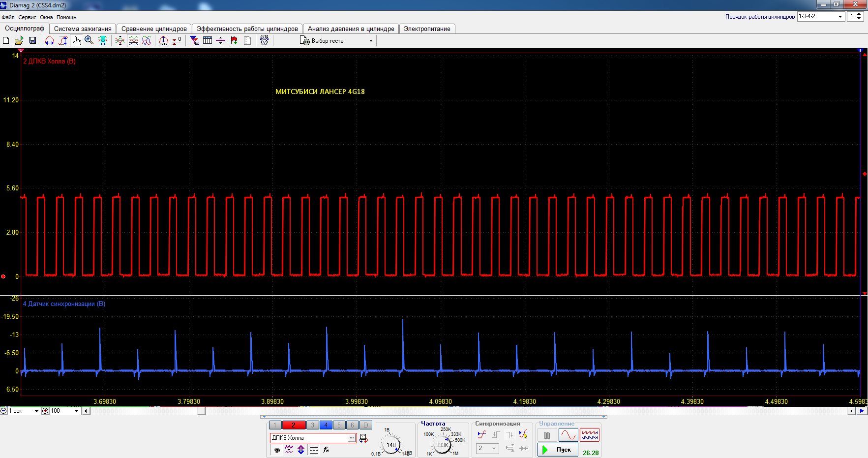Expand the 100 zoom value dropdown

click(76, 411)
